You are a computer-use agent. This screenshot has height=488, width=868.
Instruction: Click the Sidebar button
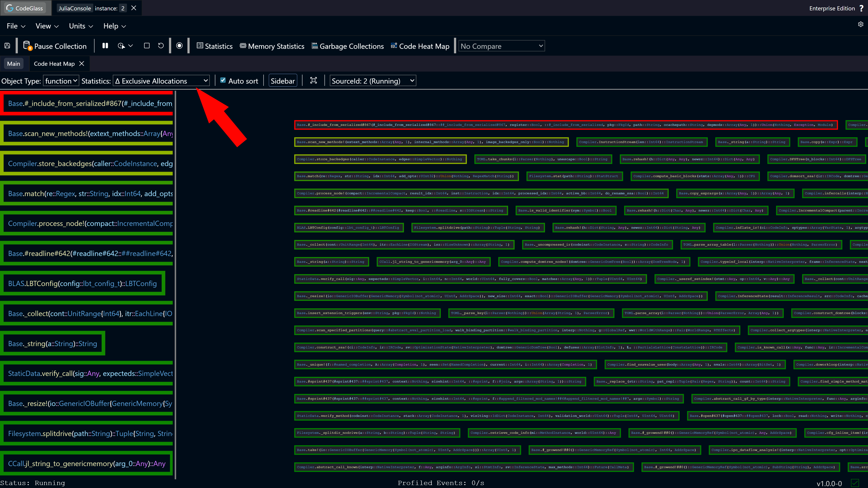point(283,81)
